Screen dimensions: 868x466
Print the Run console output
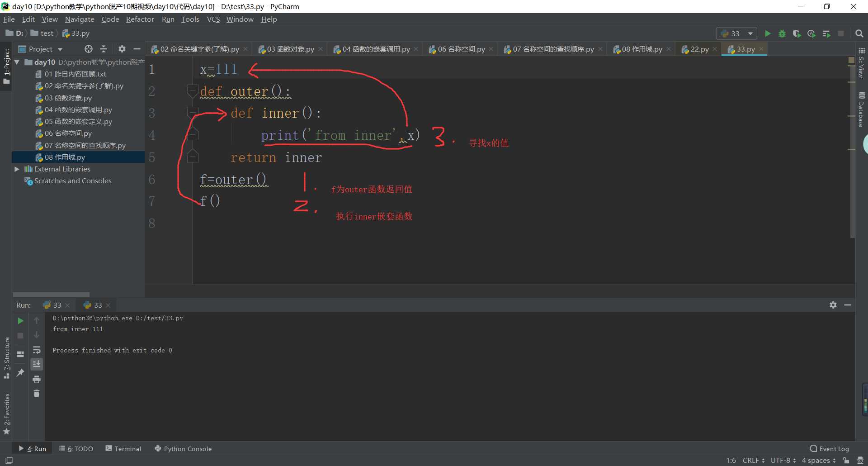coord(37,379)
